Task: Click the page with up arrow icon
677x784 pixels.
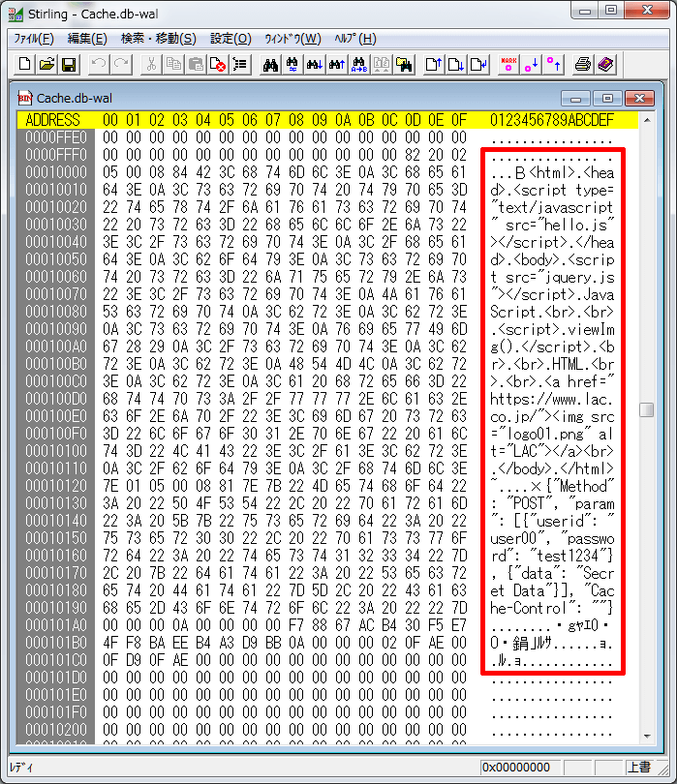Action: (433, 65)
